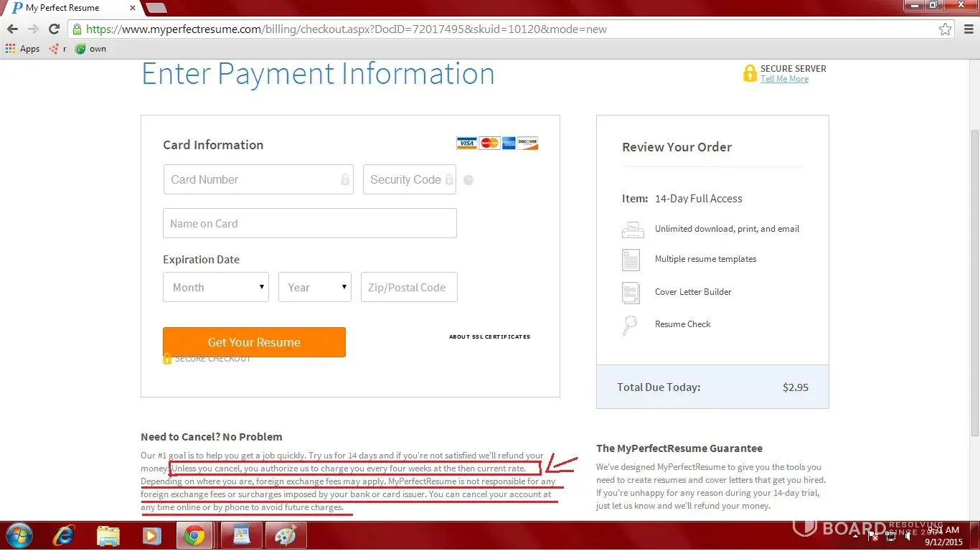Screen dimensions: 980x551
Task: Open the Tell Me More link
Action: point(784,79)
